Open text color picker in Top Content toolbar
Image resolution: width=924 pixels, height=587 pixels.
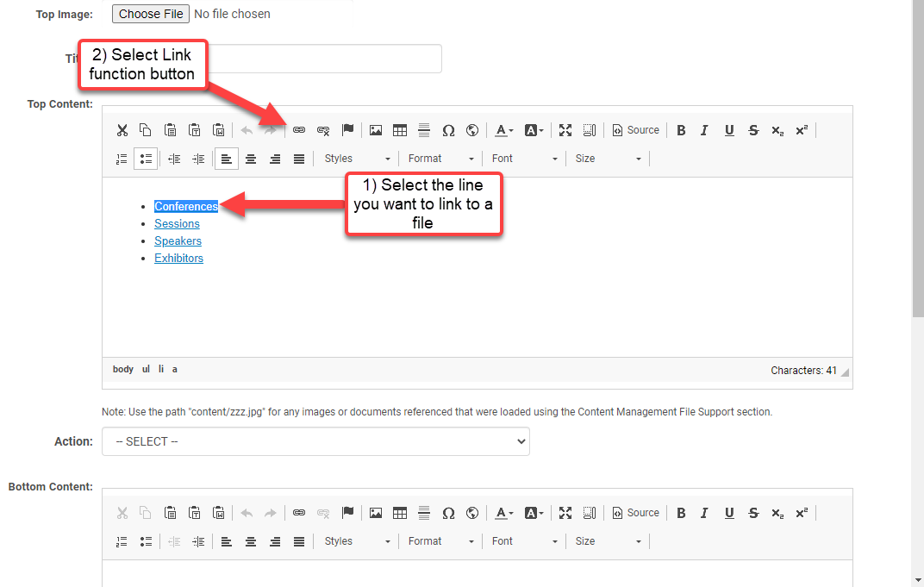[x=504, y=130]
